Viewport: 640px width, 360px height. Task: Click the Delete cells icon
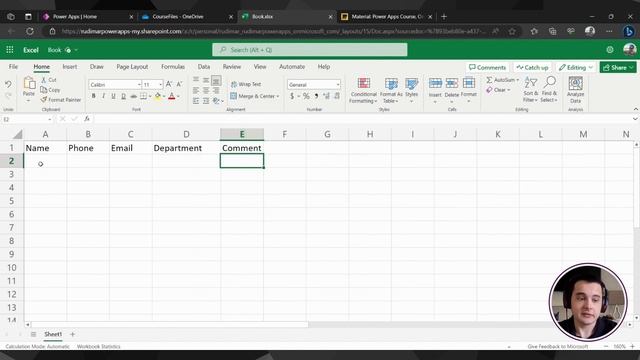[x=452, y=83]
